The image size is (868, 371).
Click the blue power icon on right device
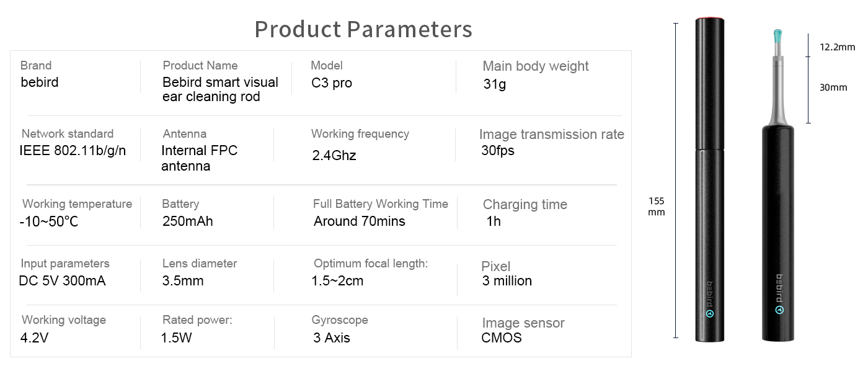click(779, 308)
